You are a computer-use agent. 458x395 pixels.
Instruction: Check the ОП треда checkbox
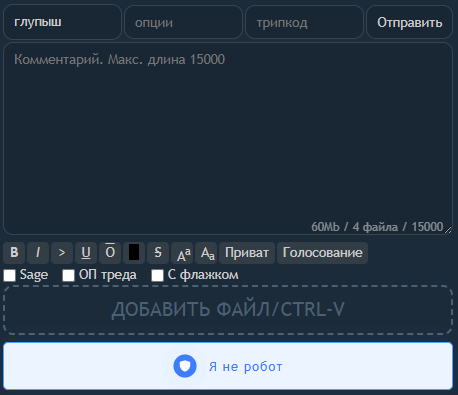(68, 275)
